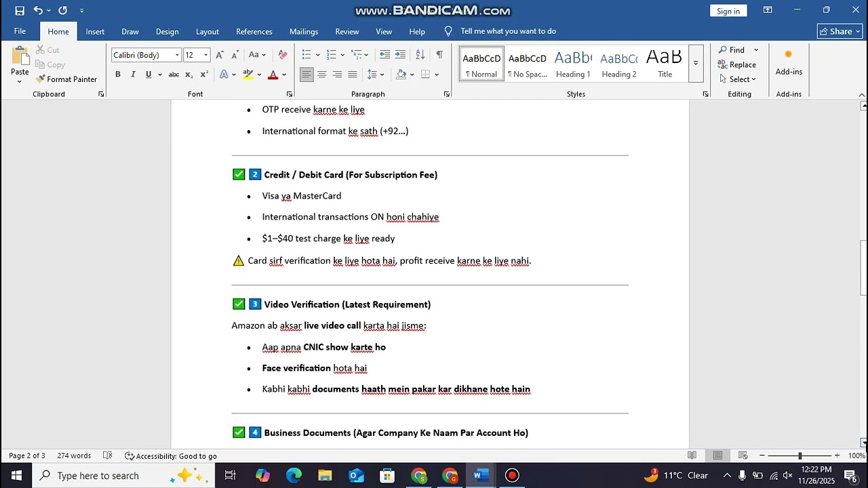Switch to Read Mode view
This screenshot has width=868, height=488.
click(692, 455)
